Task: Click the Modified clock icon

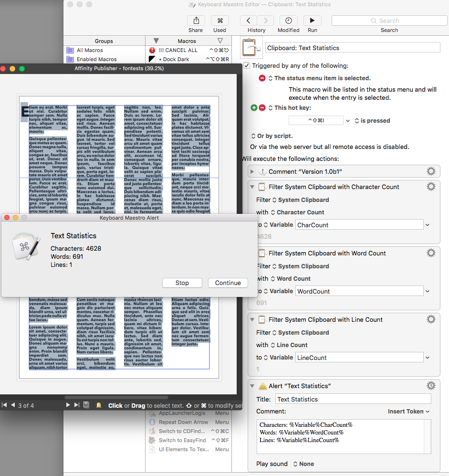Action: coord(289,21)
